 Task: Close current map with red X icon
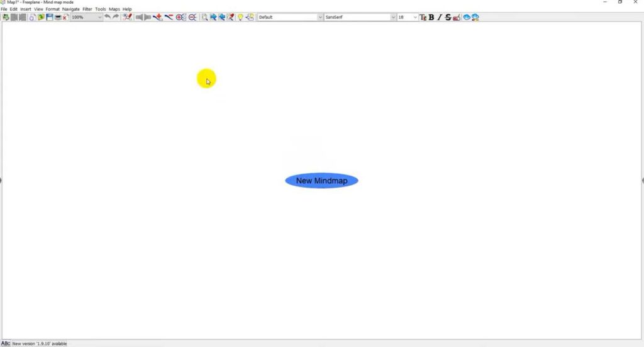(65, 17)
